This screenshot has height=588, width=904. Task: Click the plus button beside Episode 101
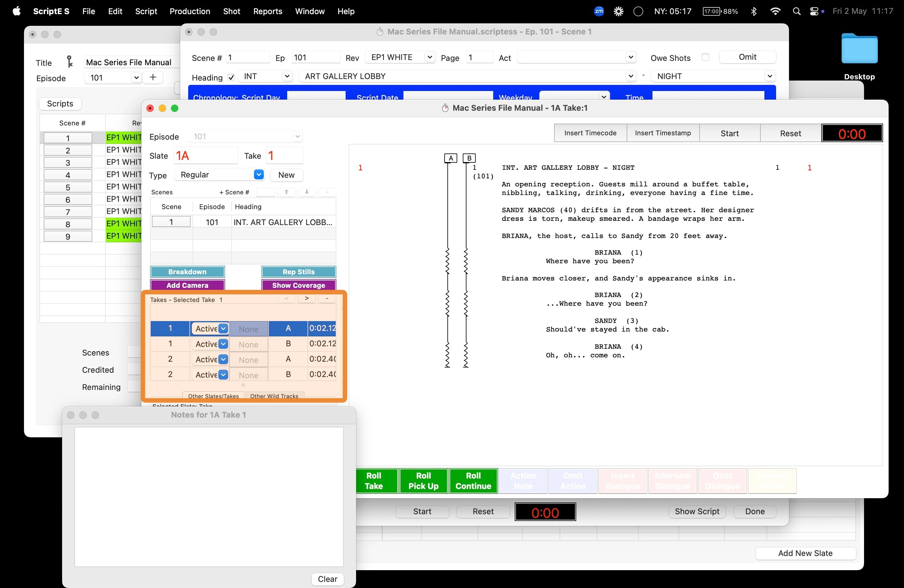tap(153, 77)
